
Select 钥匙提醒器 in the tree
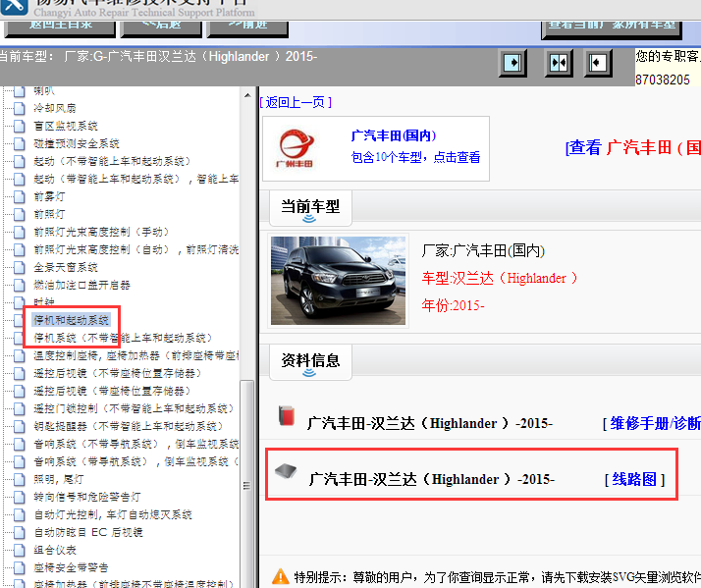pos(129,426)
